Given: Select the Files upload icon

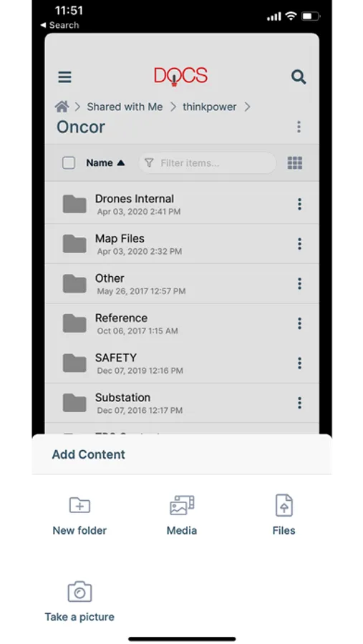Looking at the screenshot, I should 284,505.
